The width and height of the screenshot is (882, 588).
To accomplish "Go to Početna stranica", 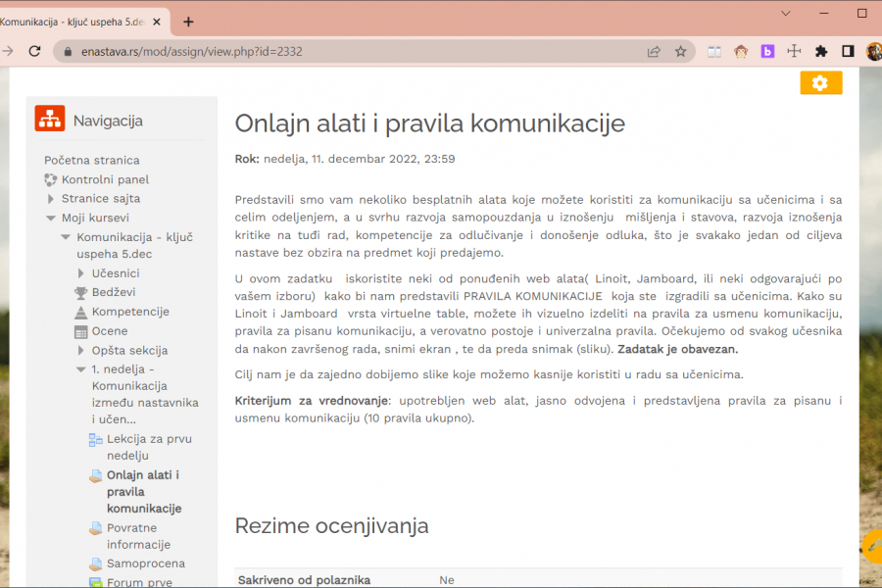I will [92, 161].
